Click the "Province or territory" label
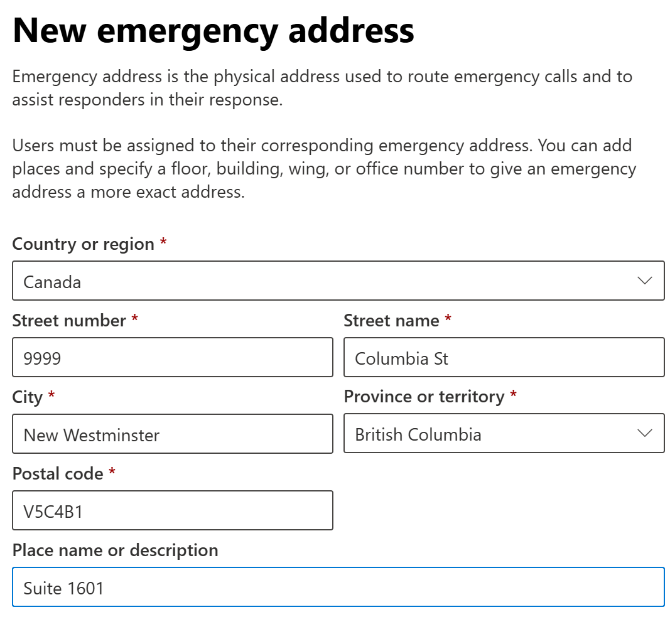Screen dimensions: 670x644 424,397
